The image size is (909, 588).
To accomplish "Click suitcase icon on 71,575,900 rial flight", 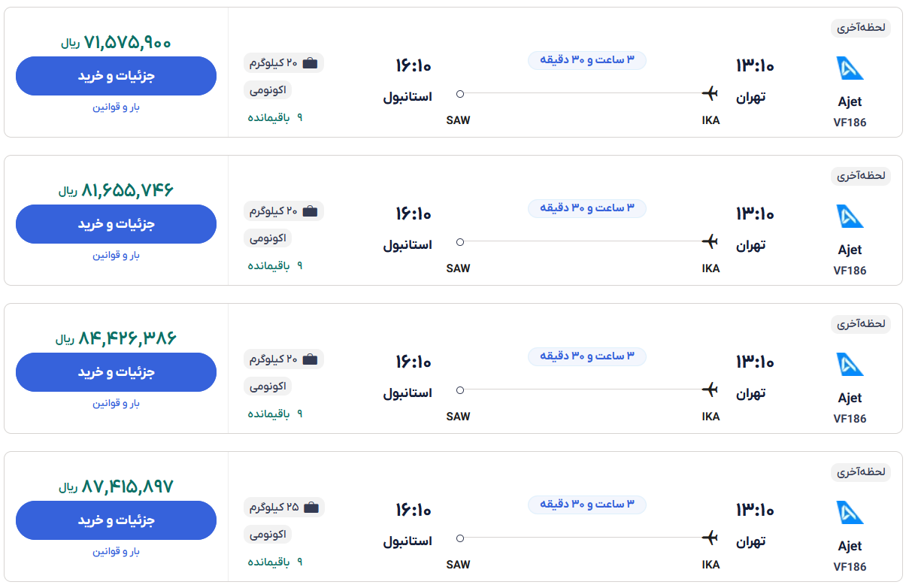I will (x=311, y=62).
